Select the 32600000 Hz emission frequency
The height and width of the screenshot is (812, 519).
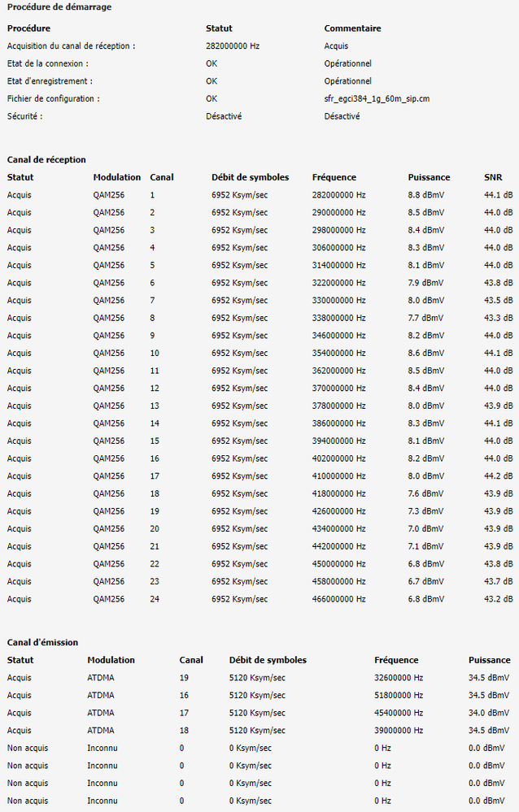399,678
